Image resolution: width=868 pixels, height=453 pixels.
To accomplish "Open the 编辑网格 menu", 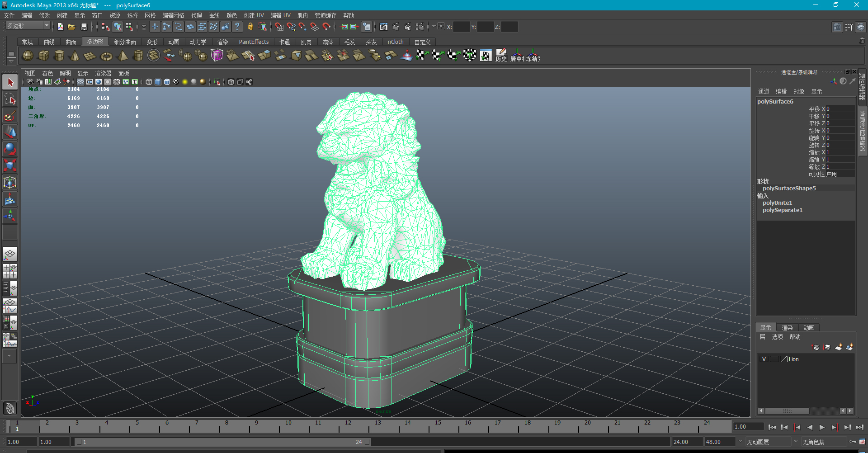I will tap(173, 15).
